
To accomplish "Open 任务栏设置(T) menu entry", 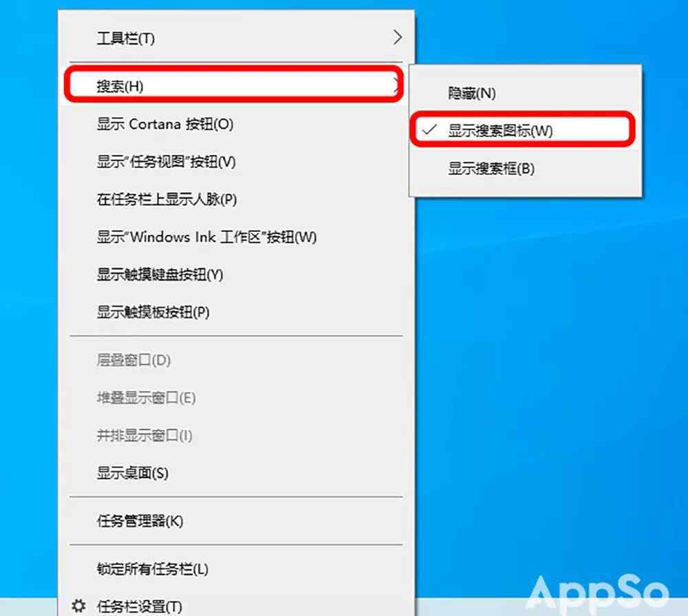I will (235, 606).
